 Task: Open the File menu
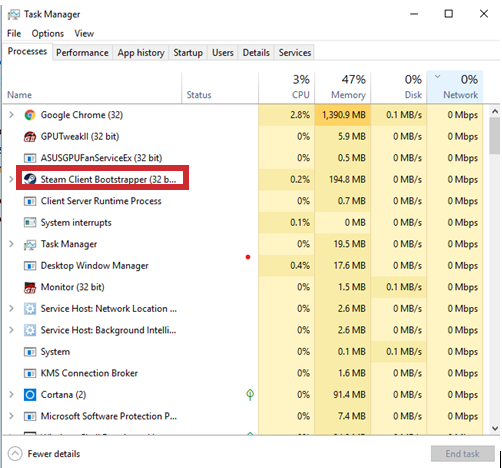click(x=14, y=34)
